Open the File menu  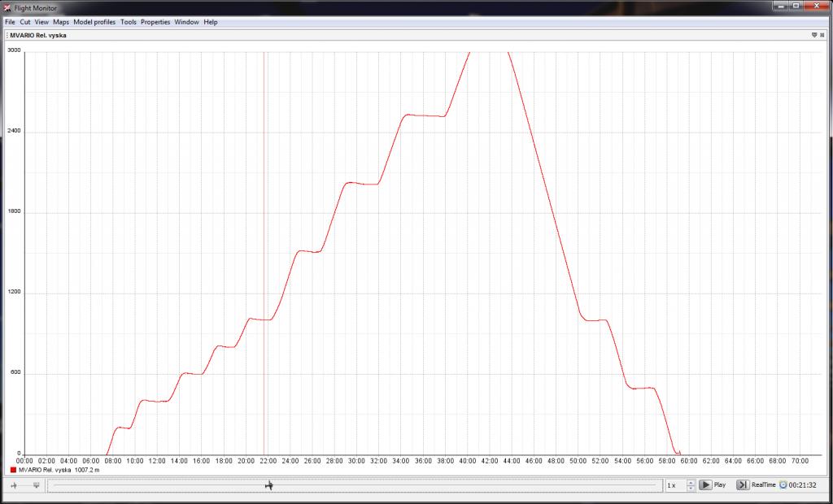click(x=10, y=22)
